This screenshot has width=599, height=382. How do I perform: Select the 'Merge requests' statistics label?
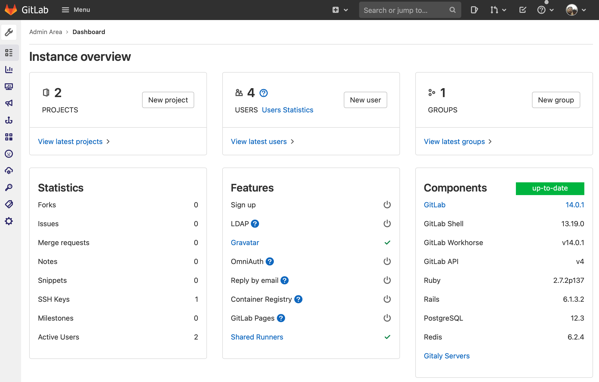point(63,243)
